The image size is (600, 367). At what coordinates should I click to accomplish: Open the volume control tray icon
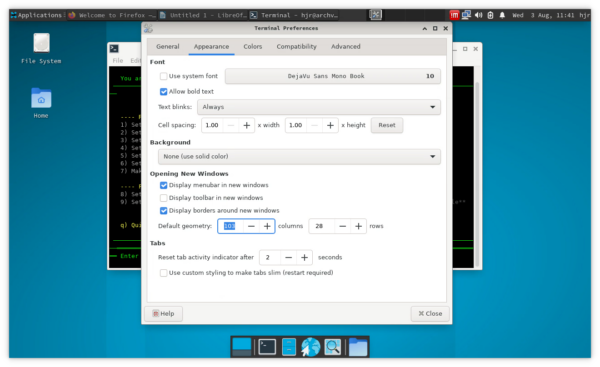point(478,15)
